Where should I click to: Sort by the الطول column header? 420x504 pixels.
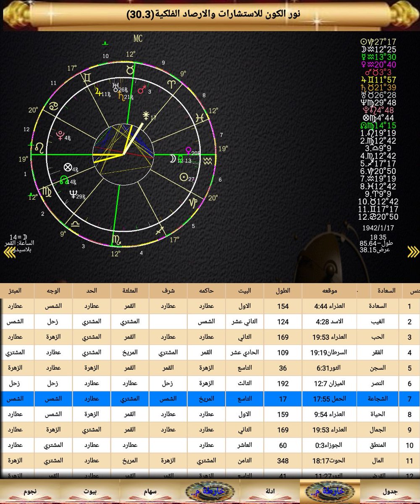tap(283, 290)
